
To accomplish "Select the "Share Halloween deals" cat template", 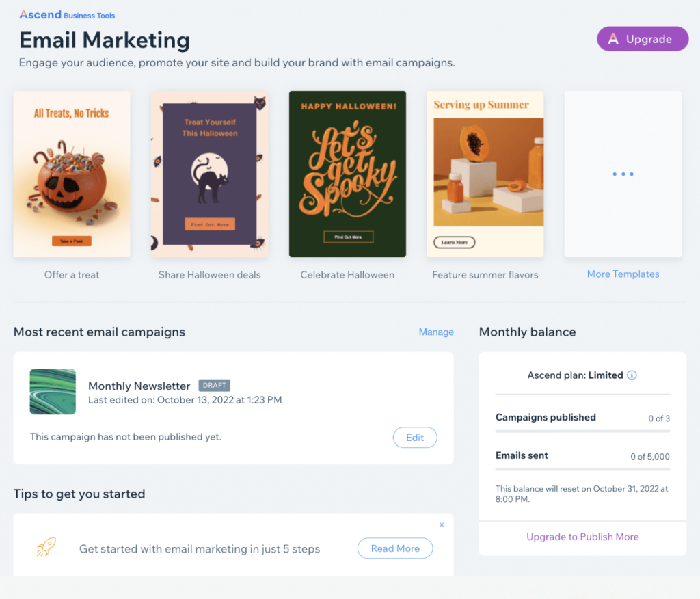I will pyautogui.click(x=209, y=173).
